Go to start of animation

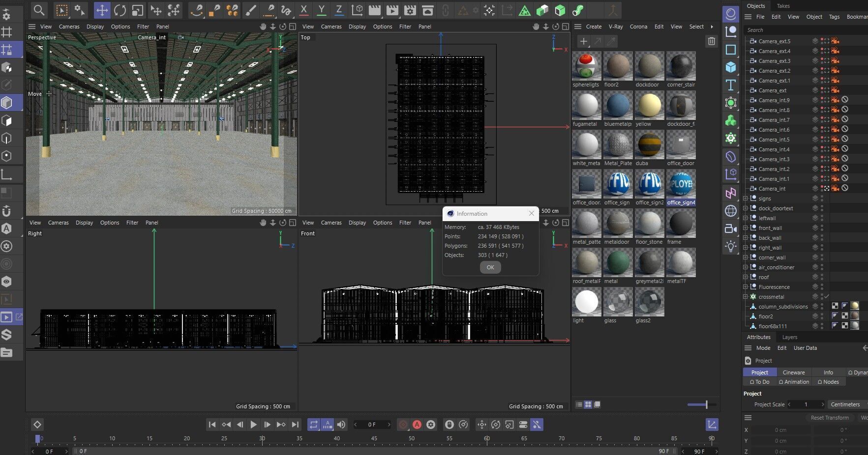tap(212, 425)
